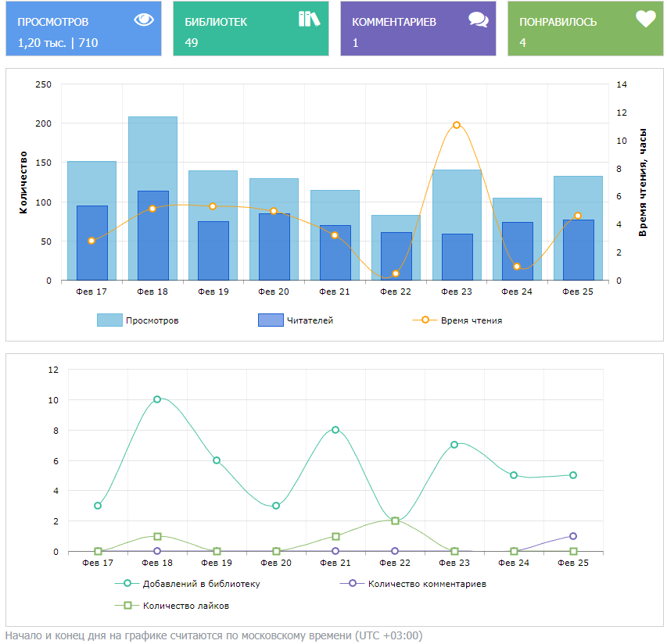Click the heart icon in Понравилось card
Viewport: 667px width, 644px height.
click(645, 20)
